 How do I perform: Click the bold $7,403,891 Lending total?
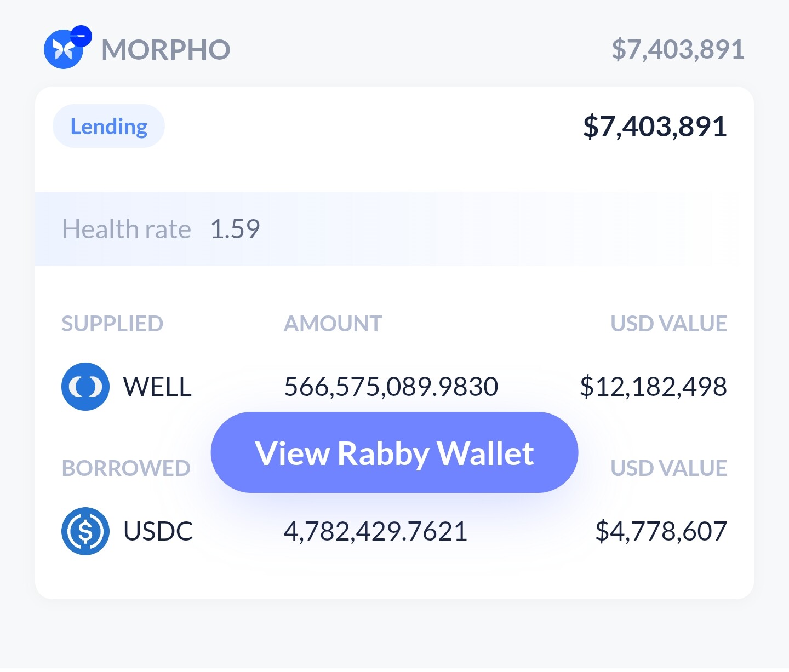655,127
